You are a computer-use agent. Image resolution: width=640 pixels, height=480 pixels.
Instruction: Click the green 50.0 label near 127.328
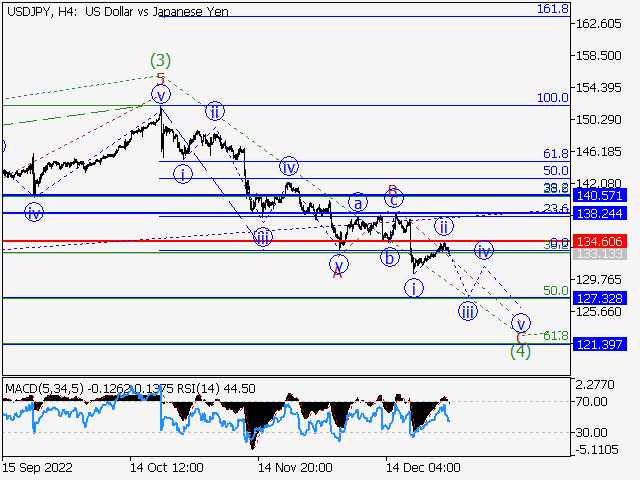click(x=556, y=291)
